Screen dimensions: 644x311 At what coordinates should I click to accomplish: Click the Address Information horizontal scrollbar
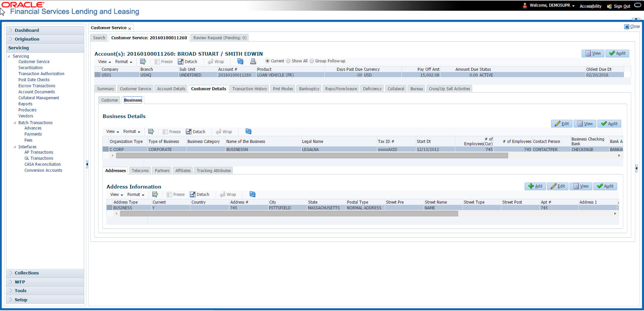click(289, 214)
